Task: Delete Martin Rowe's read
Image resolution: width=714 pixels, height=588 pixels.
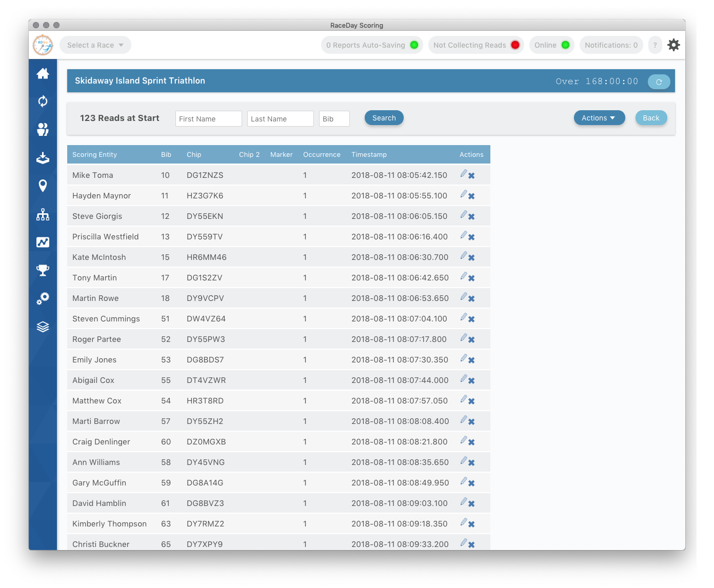Action: pos(471,299)
